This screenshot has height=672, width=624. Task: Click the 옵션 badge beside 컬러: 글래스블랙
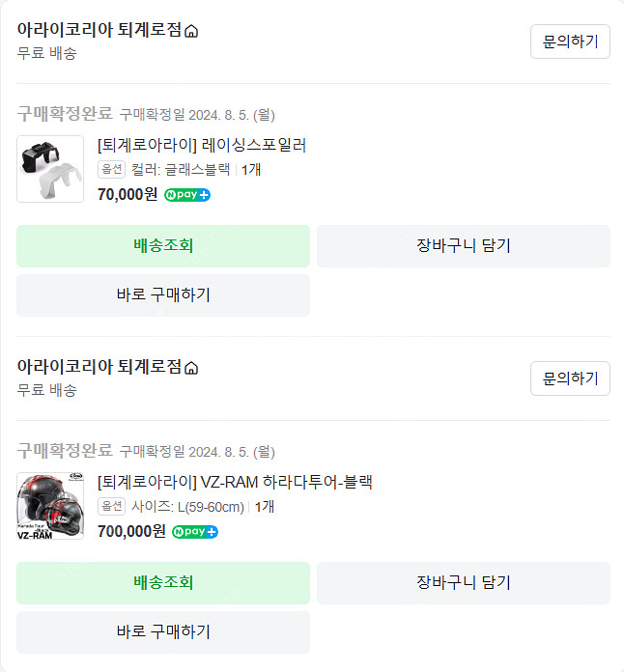[112, 170]
